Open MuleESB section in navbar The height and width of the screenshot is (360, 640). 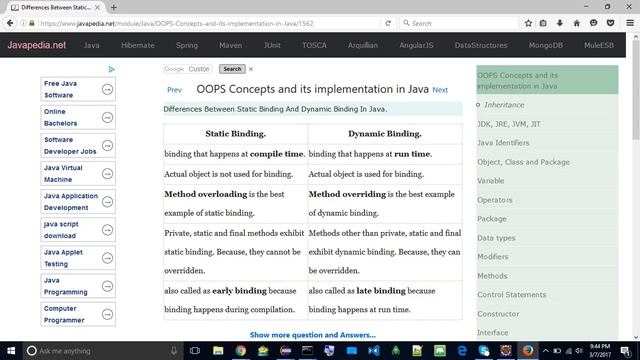tap(599, 45)
